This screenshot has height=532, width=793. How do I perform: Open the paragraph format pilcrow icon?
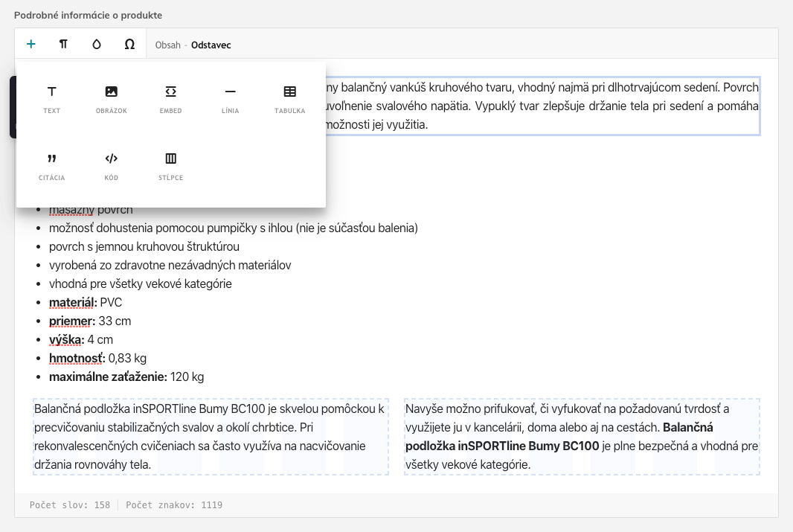pyautogui.click(x=63, y=44)
